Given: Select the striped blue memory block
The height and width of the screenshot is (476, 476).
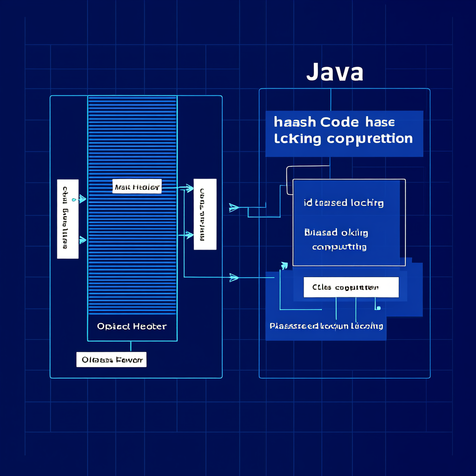Looking at the screenshot, I should click(x=132, y=205).
